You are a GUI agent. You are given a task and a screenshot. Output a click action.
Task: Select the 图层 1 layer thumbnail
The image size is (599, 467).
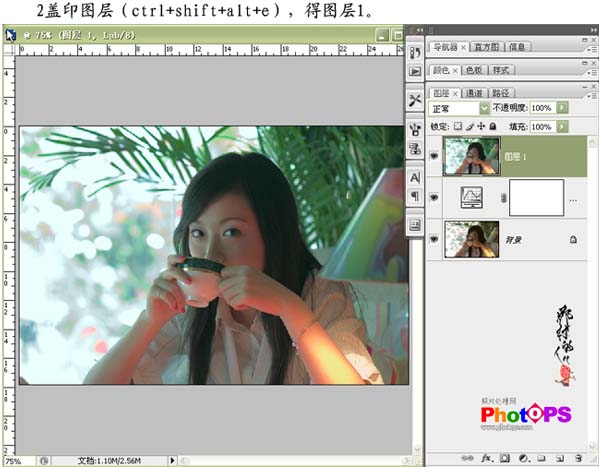(471, 156)
